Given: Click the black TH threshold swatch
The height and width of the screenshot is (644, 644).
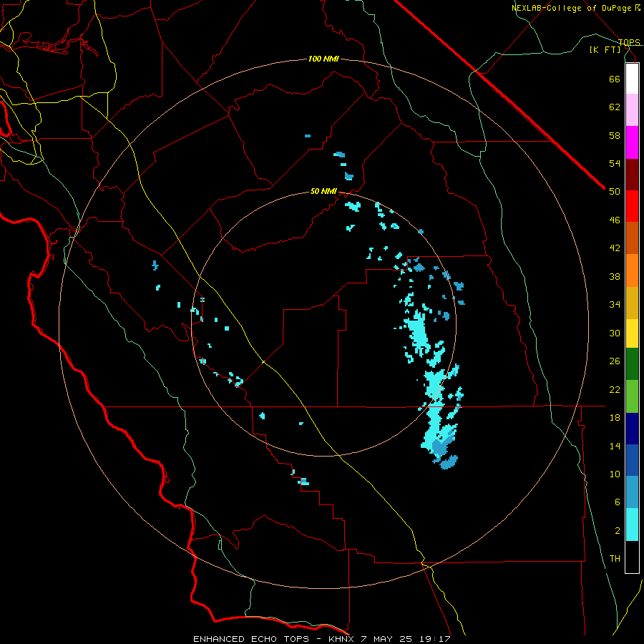Looking at the screenshot, I should tap(632, 557).
